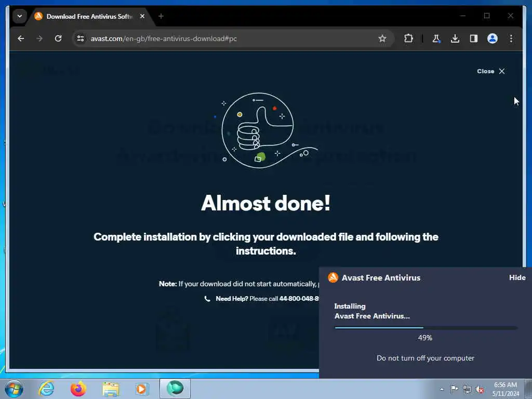Show hidden system tray icons
This screenshot has height=399, width=532.
point(442,389)
